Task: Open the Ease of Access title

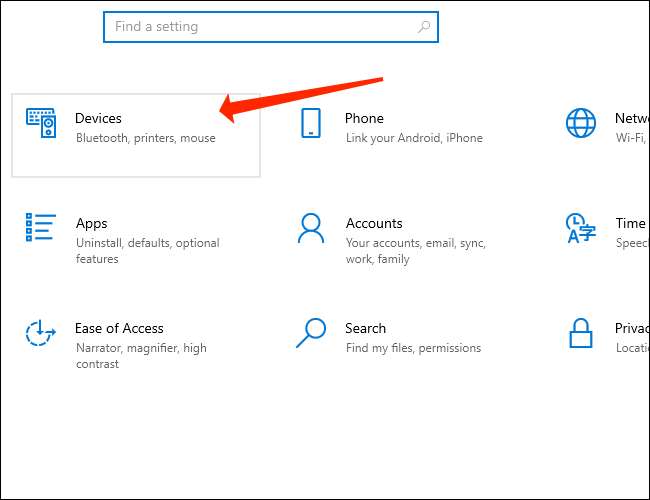Action: (119, 328)
